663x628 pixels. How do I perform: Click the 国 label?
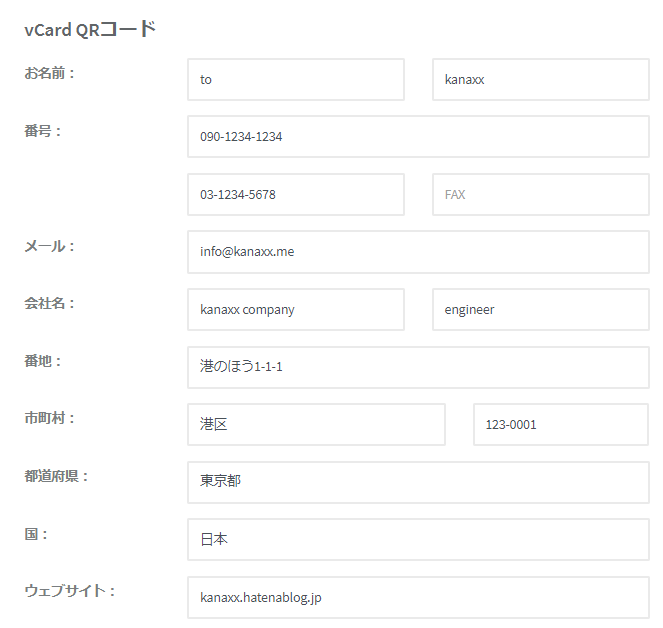(x=36, y=534)
